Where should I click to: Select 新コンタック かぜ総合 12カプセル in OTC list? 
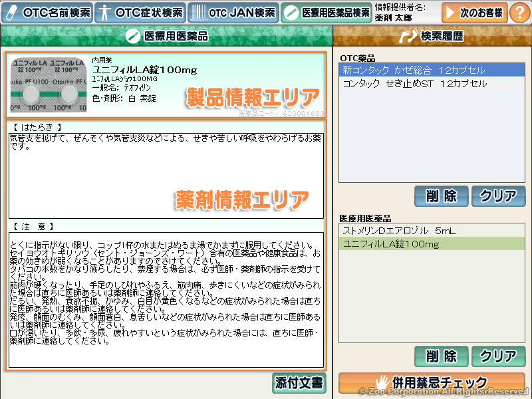(432, 70)
